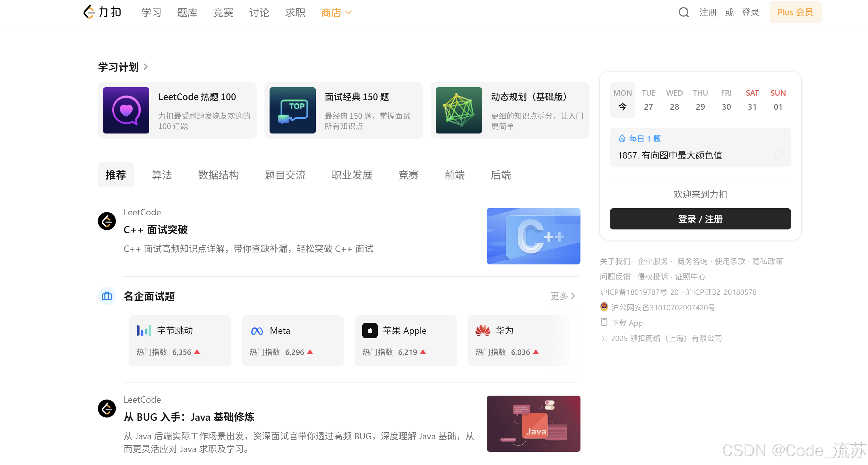Toggle daily problem completion circle

click(x=778, y=155)
